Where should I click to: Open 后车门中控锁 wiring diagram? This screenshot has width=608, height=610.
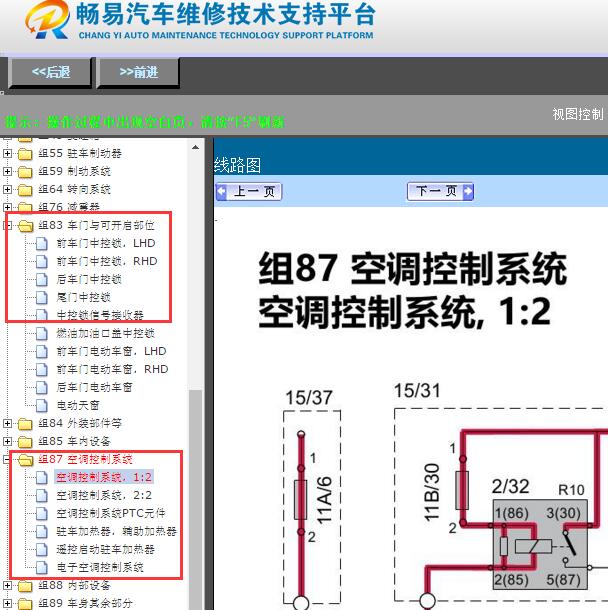(89, 279)
